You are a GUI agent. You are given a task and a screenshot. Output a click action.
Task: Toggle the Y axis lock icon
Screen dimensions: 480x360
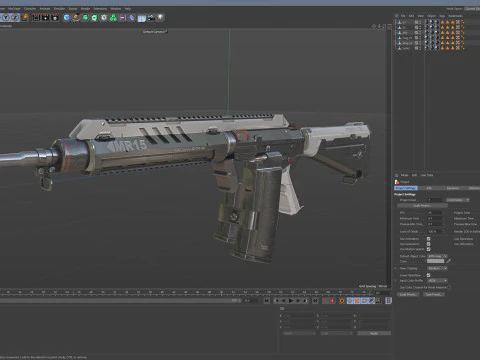(6, 17)
